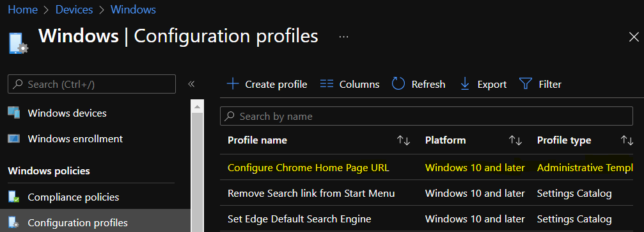Click the Export download arrow icon
Screen dimensions: 644x232
465,84
